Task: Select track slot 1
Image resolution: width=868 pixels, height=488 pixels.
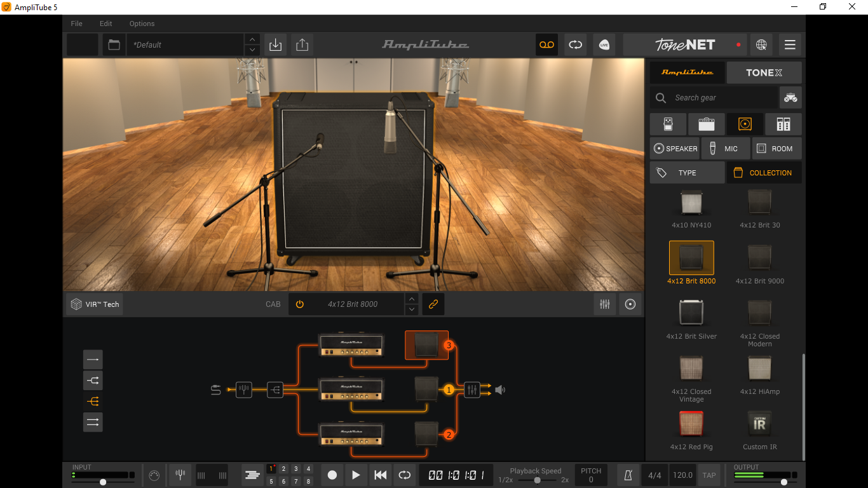Action: (271, 469)
